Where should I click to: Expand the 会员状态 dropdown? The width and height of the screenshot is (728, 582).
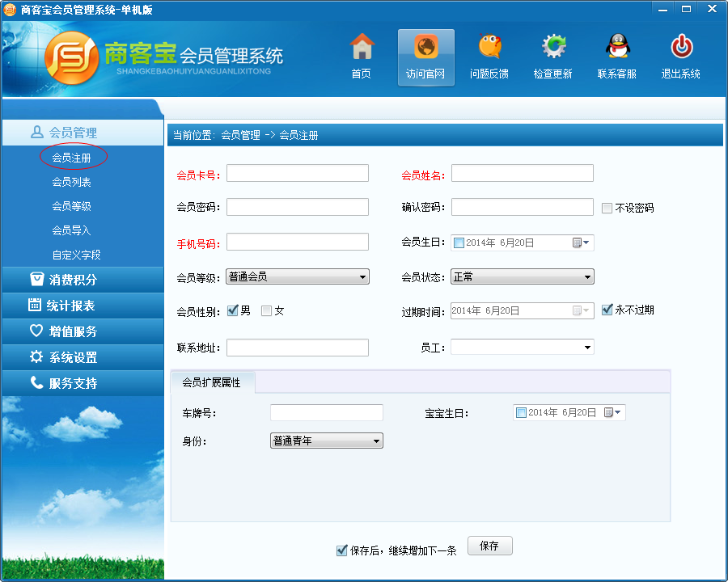(523, 276)
